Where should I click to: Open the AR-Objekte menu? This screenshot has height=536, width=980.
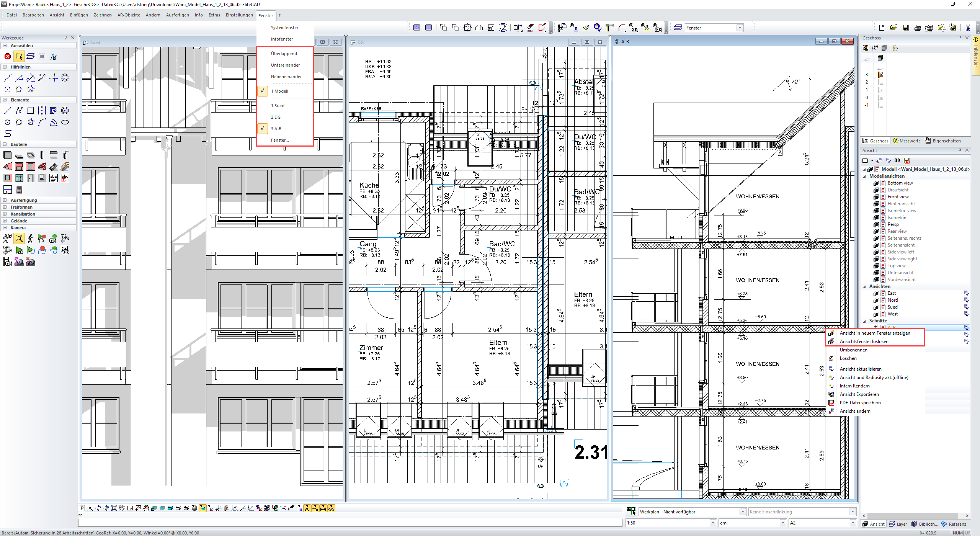pyautogui.click(x=129, y=15)
